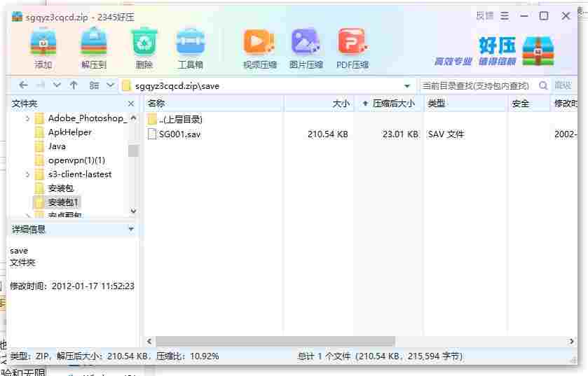Open the 工具箱 toolbox icon
Screen dimensions: 588x376
pos(191,49)
